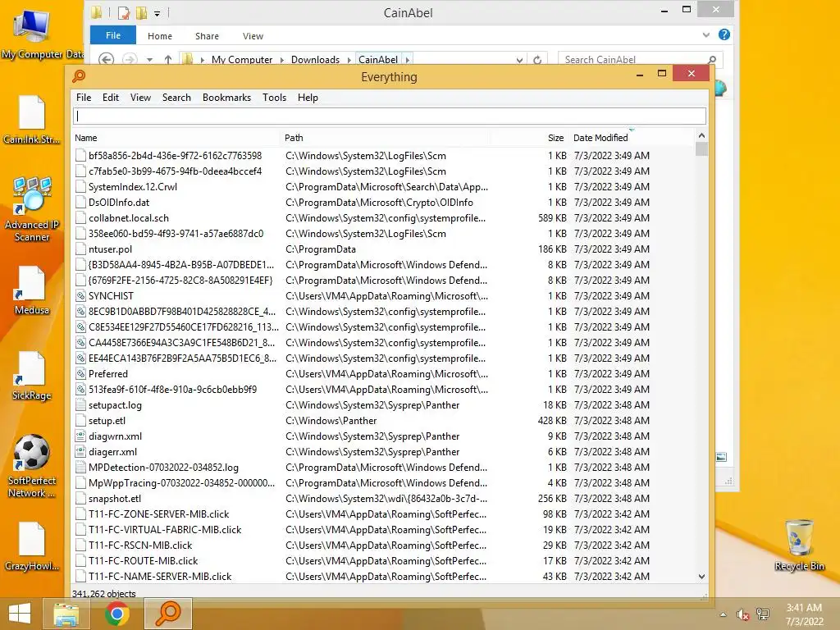
Task: Expand the arrow after CainAbel breadcrumb
Action: click(407, 60)
